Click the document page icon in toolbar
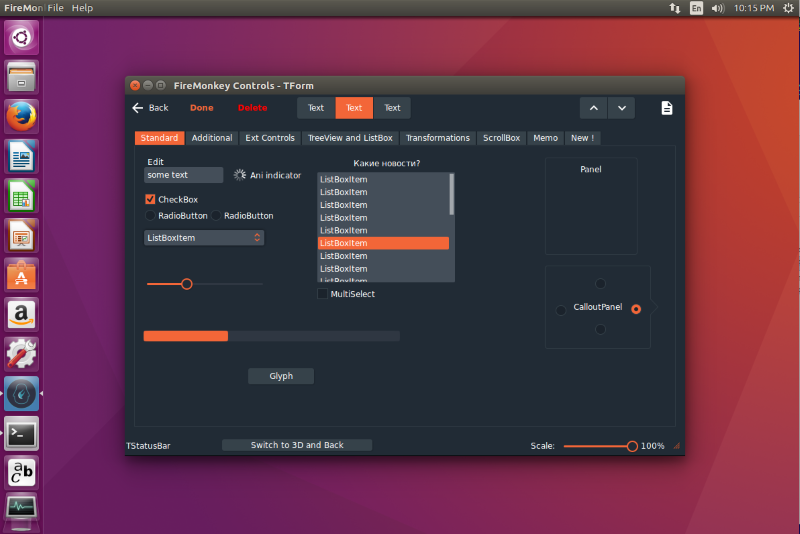Viewport: 800px width, 534px height. click(x=666, y=108)
